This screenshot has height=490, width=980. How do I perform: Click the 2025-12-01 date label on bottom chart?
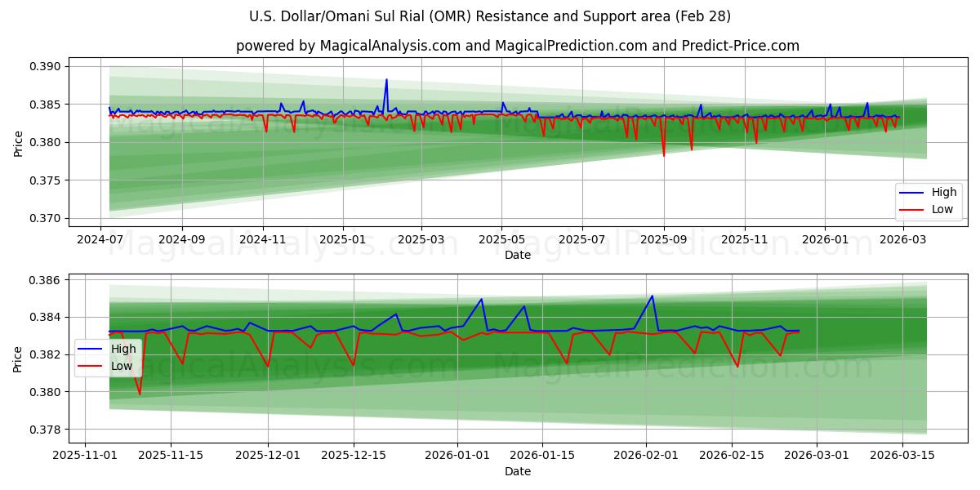click(268, 456)
